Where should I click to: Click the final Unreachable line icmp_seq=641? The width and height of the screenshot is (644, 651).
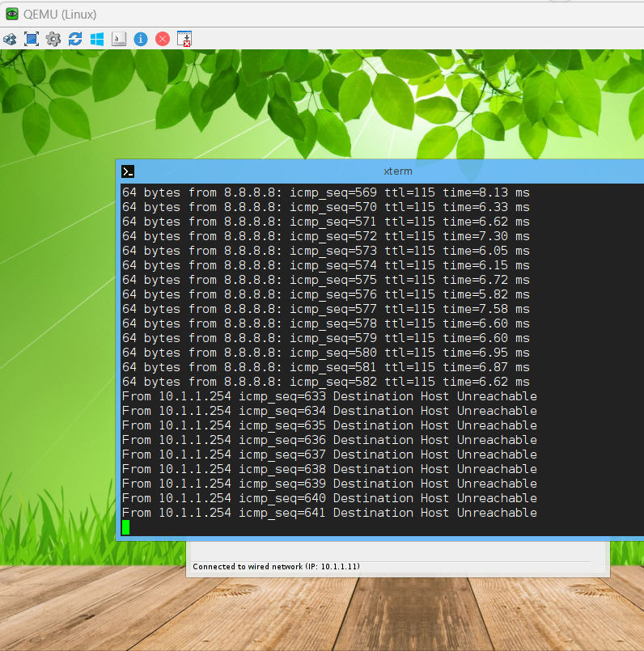pyautogui.click(x=329, y=513)
